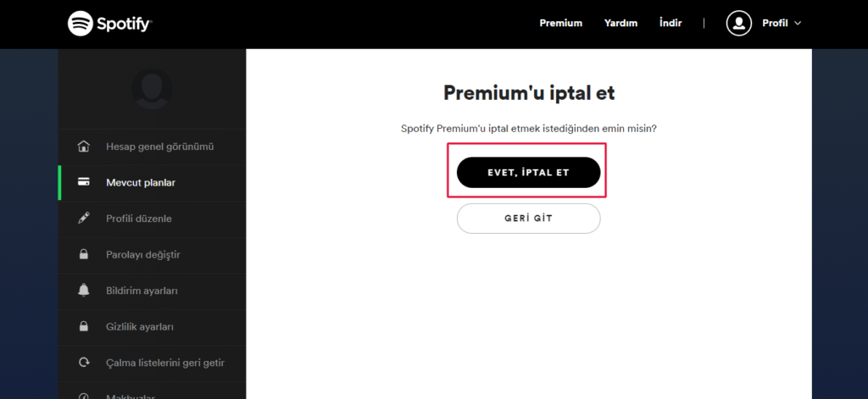
Task: Click the Spotify logo
Action: pos(109,23)
